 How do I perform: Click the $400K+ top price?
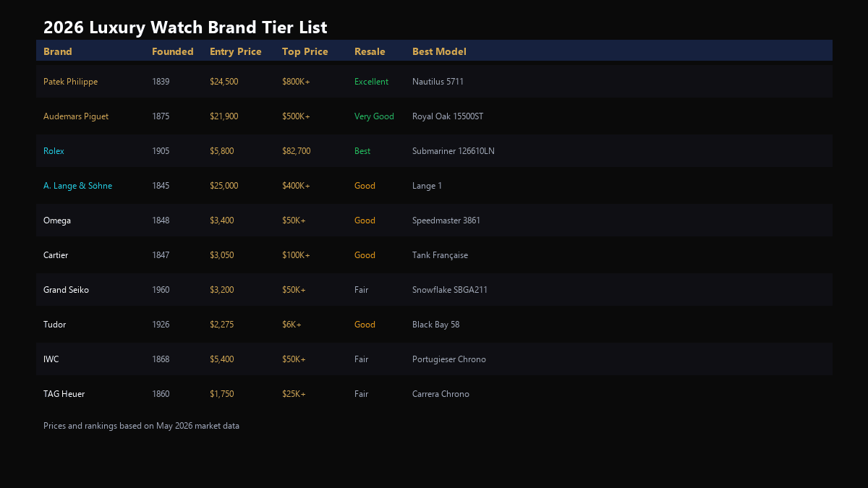pyautogui.click(x=296, y=186)
